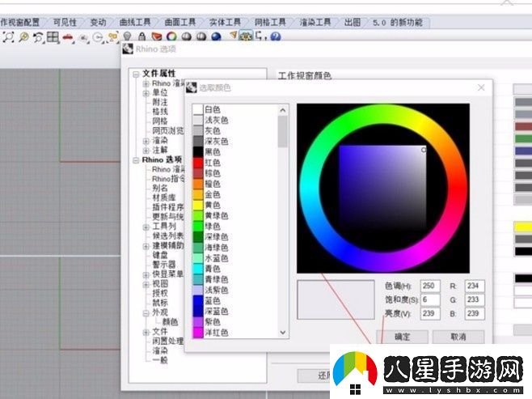The height and width of the screenshot is (399, 532).
Task: Click the bracket transform icon beside help
Action: [260, 36]
